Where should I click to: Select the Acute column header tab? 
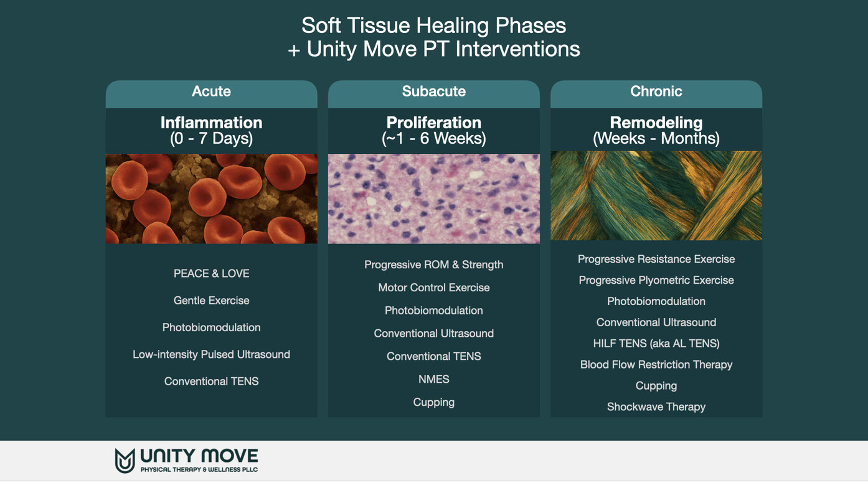point(211,91)
